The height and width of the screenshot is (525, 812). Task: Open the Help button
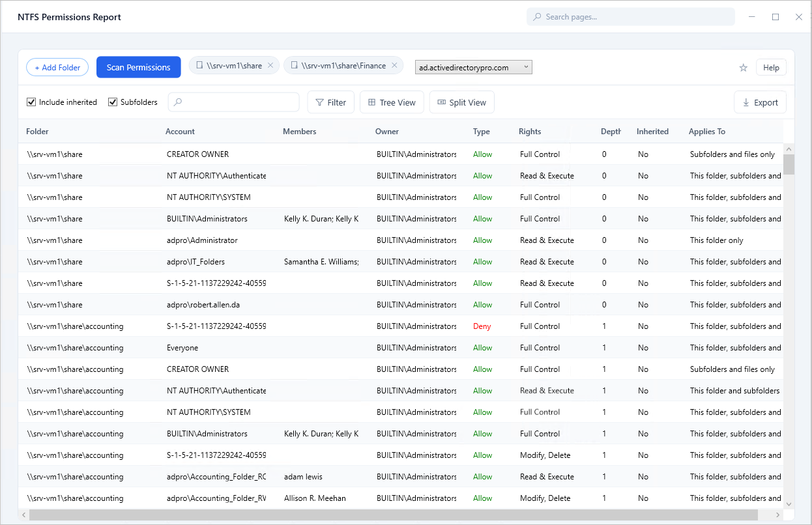point(771,68)
